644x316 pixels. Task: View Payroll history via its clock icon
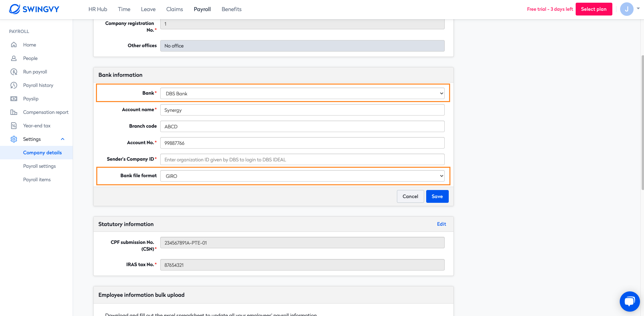coord(13,85)
